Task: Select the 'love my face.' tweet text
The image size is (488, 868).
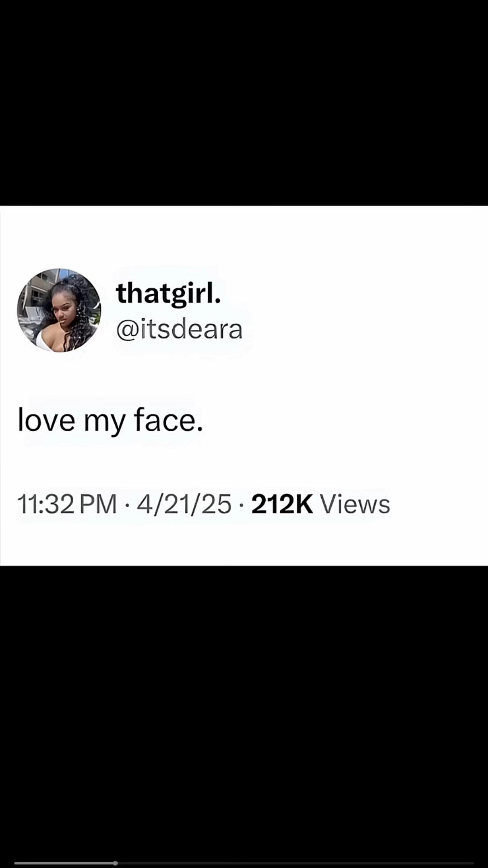Action: click(110, 420)
